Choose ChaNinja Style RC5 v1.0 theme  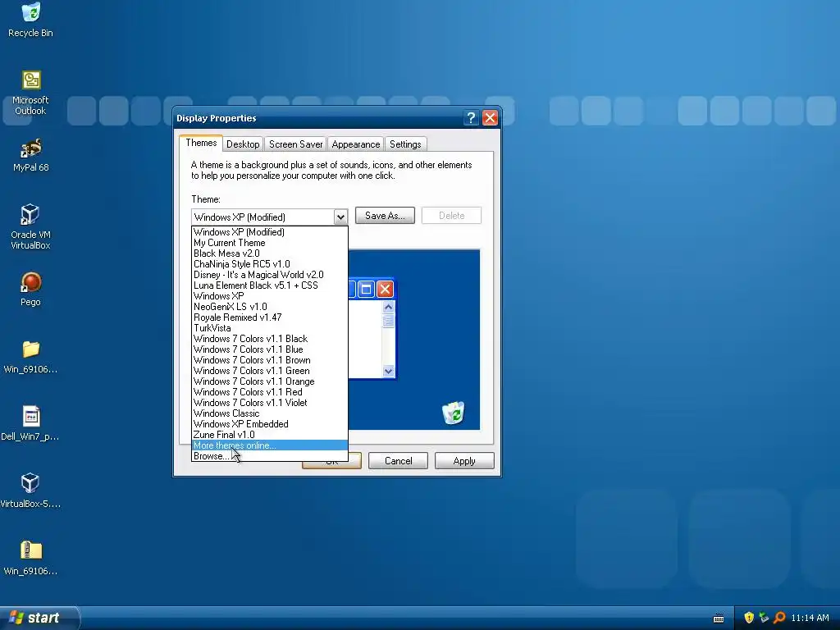click(x=269, y=264)
